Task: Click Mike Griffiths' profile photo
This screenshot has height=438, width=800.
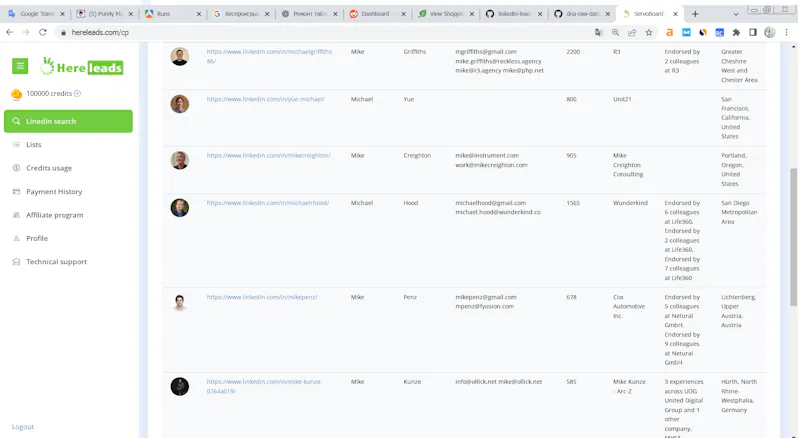Action: click(x=180, y=56)
